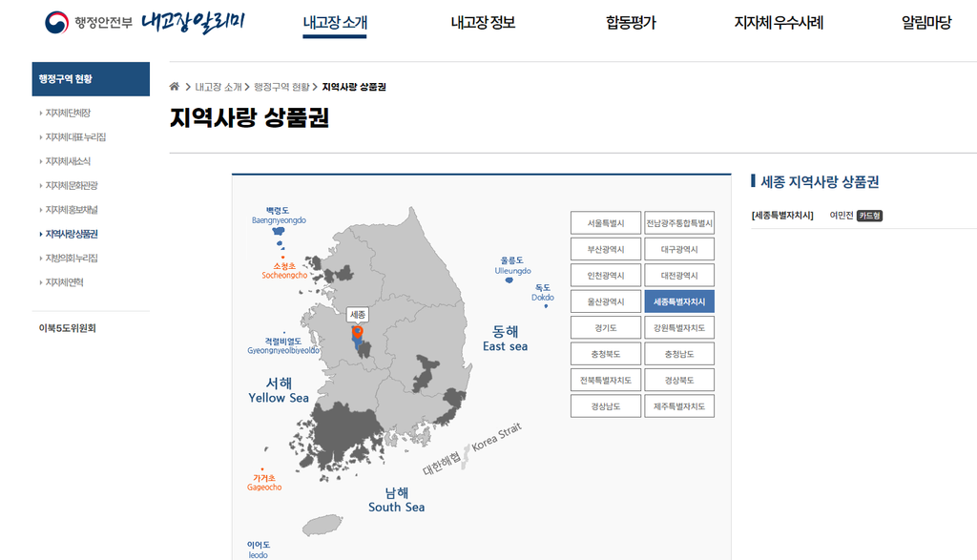Open the 알림마당 top menu
Viewport: 977px width, 560px height.
926,23
